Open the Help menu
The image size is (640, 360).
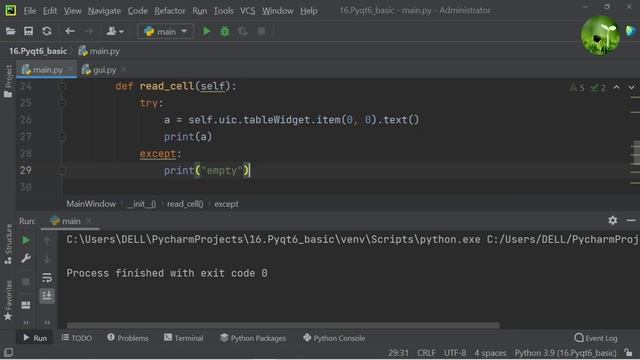click(309, 11)
